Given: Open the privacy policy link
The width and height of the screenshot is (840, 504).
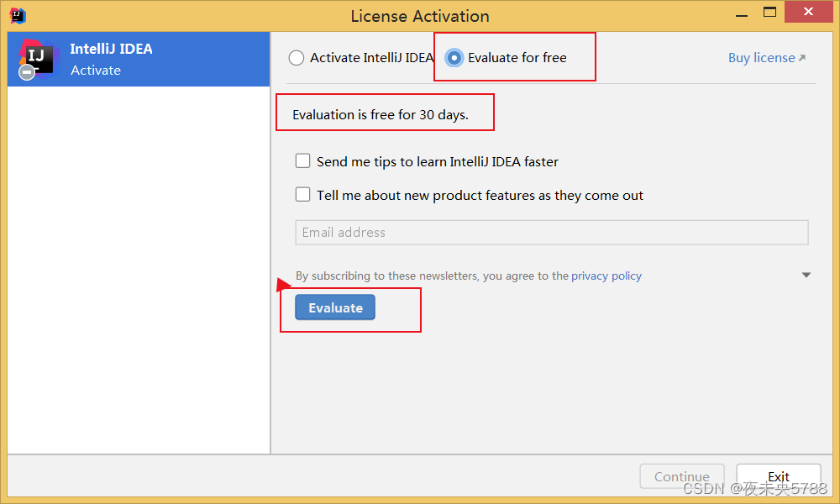Looking at the screenshot, I should click(606, 276).
